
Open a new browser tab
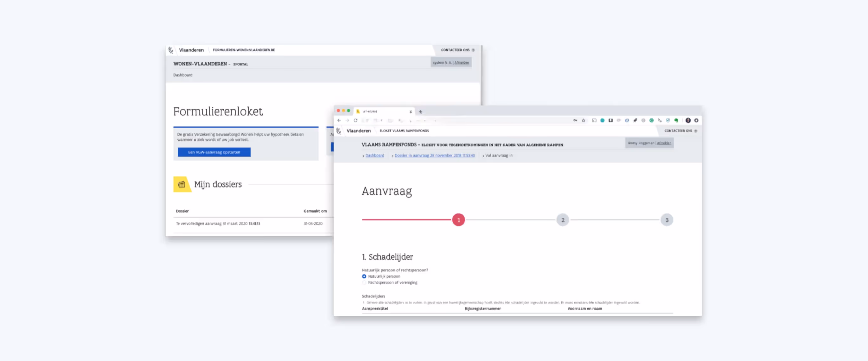tap(420, 111)
